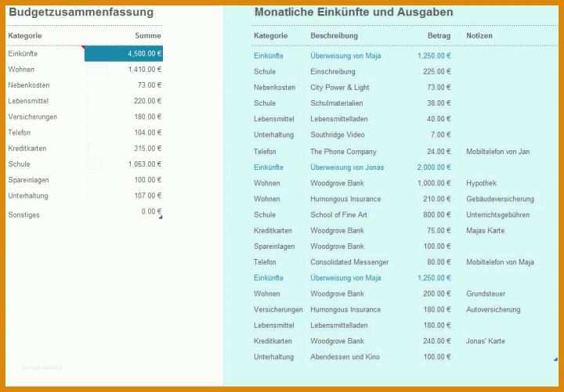This screenshot has height=392, width=564.
Task: Select the Wohnen summary cell 1,410.00 €
Action: tap(145, 70)
